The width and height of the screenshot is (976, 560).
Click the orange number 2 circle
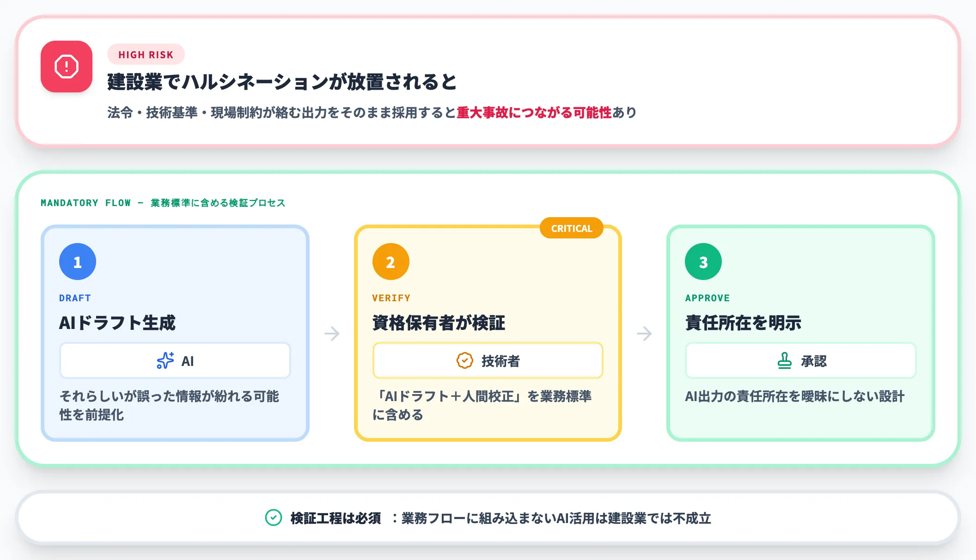[x=391, y=262]
